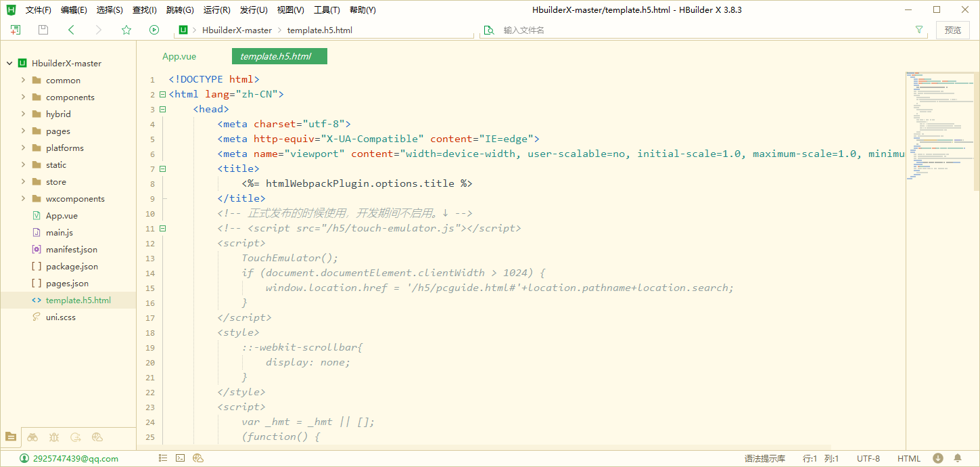Click the run play icon in toolbar
The width and height of the screenshot is (980, 467).
(154, 30)
